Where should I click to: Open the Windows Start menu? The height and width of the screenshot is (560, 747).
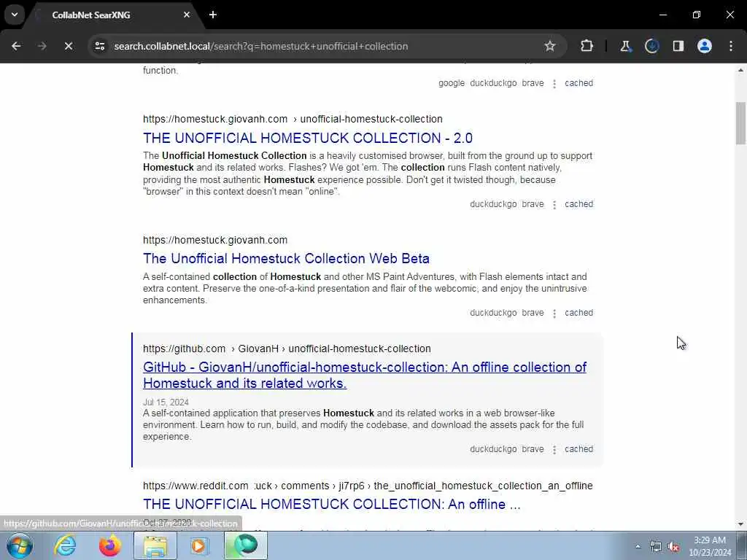(x=20, y=545)
